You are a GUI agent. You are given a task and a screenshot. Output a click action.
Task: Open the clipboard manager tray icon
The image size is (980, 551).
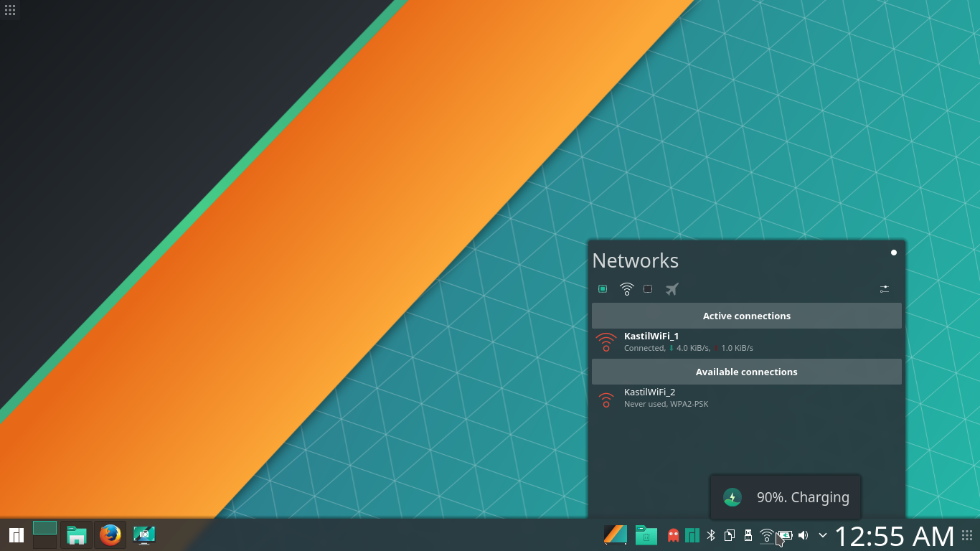729,535
